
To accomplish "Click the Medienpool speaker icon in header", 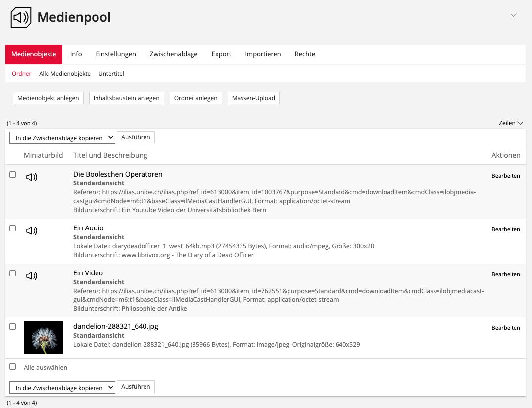I will (21, 18).
